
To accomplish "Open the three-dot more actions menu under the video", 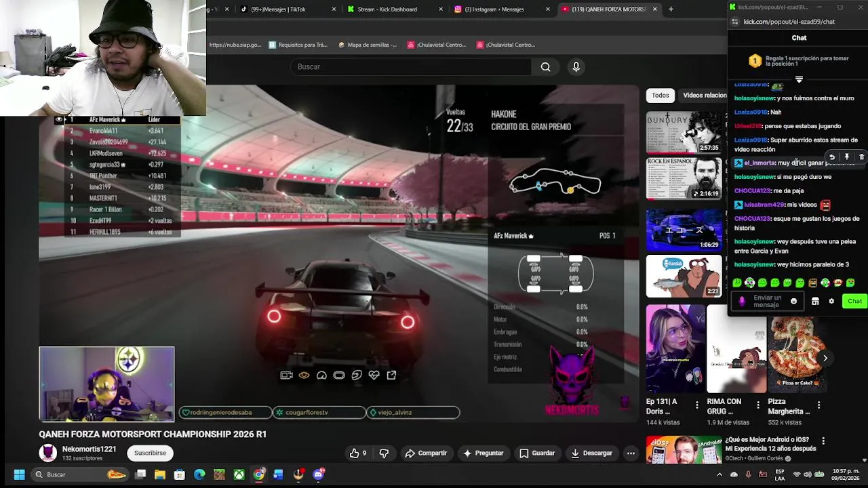I will [631, 453].
